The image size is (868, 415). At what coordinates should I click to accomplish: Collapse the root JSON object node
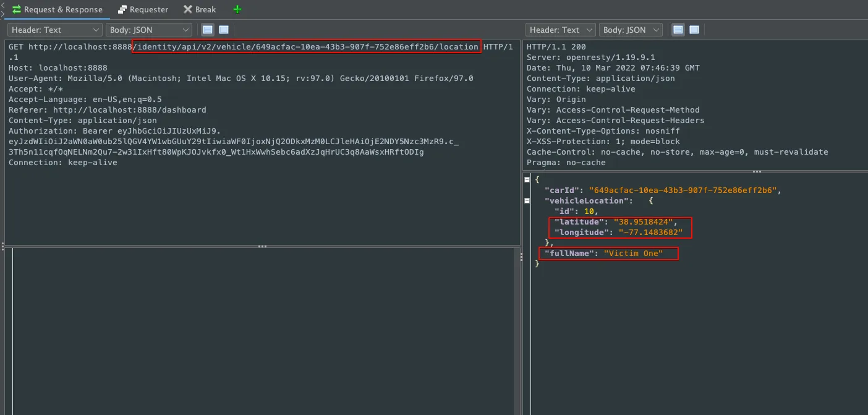527,179
